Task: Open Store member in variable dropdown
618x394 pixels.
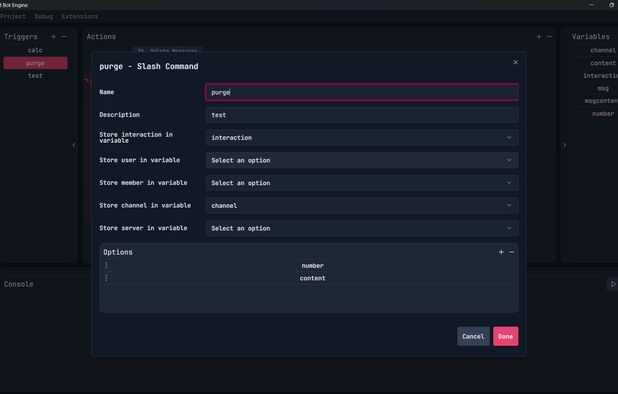Action: tap(362, 183)
